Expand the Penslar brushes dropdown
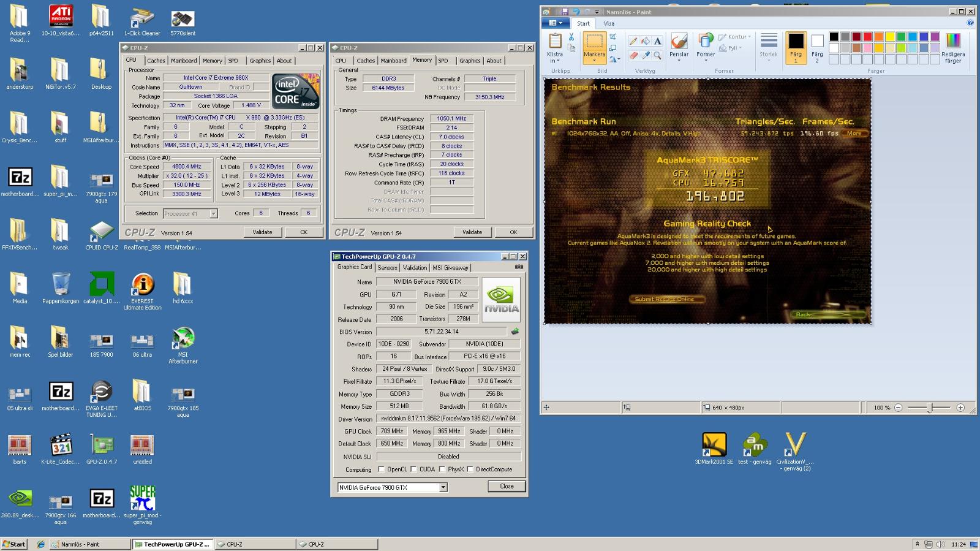The width and height of the screenshot is (980, 551). pos(679,60)
